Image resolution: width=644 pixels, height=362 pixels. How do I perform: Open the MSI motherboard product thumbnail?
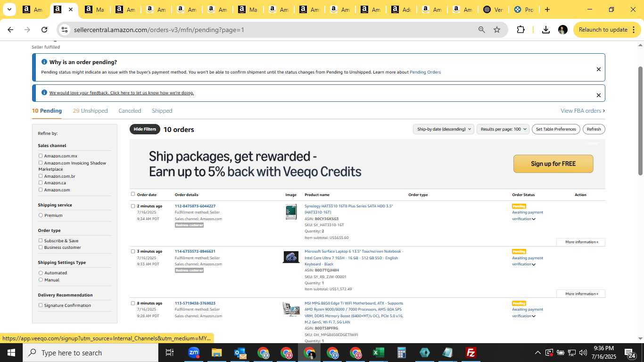pos(291,309)
